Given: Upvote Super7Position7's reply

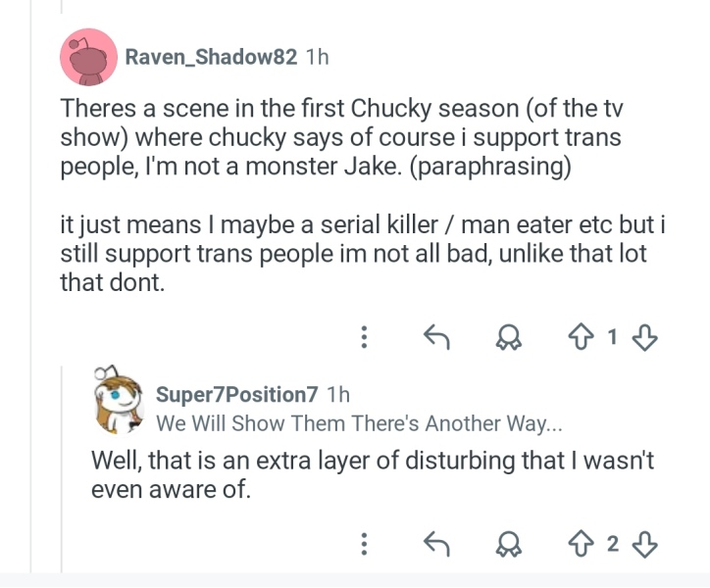Looking at the screenshot, I should tap(581, 544).
